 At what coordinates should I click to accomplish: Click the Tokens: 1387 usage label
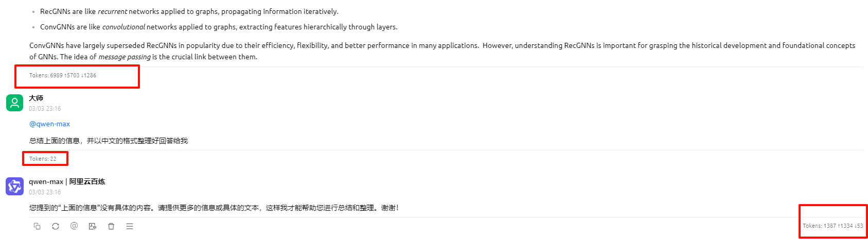[x=833, y=226]
